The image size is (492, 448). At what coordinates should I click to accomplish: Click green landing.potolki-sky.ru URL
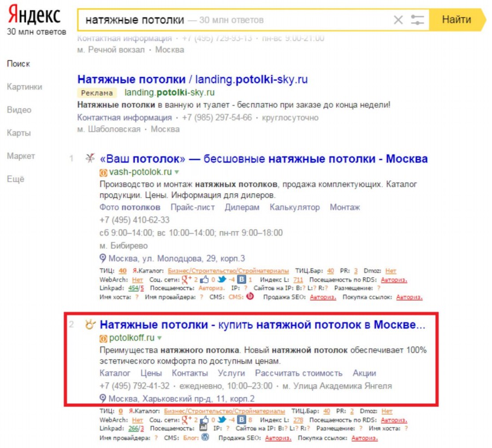tap(169, 92)
